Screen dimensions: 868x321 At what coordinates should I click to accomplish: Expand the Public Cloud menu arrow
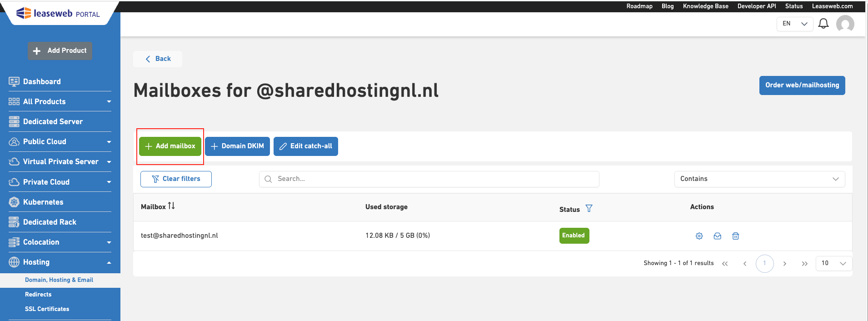coord(109,142)
